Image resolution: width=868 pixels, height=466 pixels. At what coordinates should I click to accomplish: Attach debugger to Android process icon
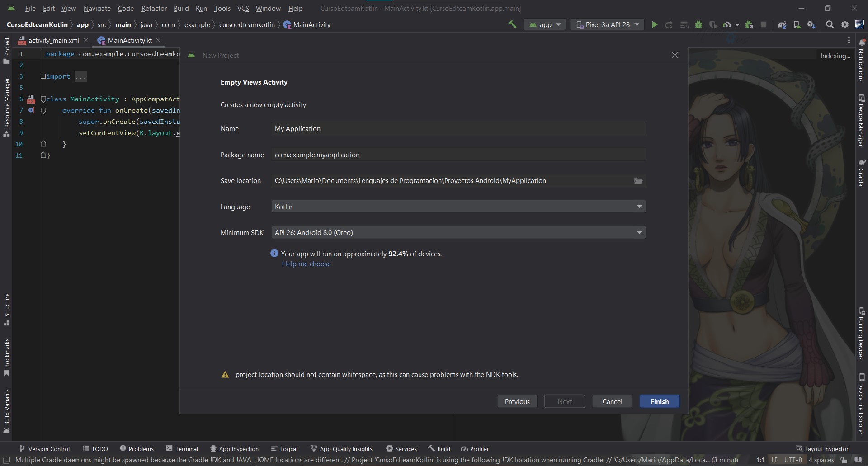(749, 24)
